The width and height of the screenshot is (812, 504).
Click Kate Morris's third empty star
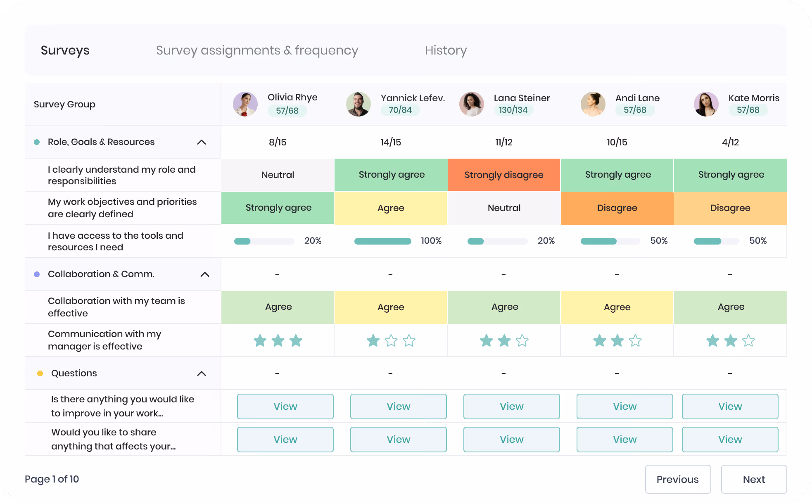pyautogui.click(x=748, y=341)
